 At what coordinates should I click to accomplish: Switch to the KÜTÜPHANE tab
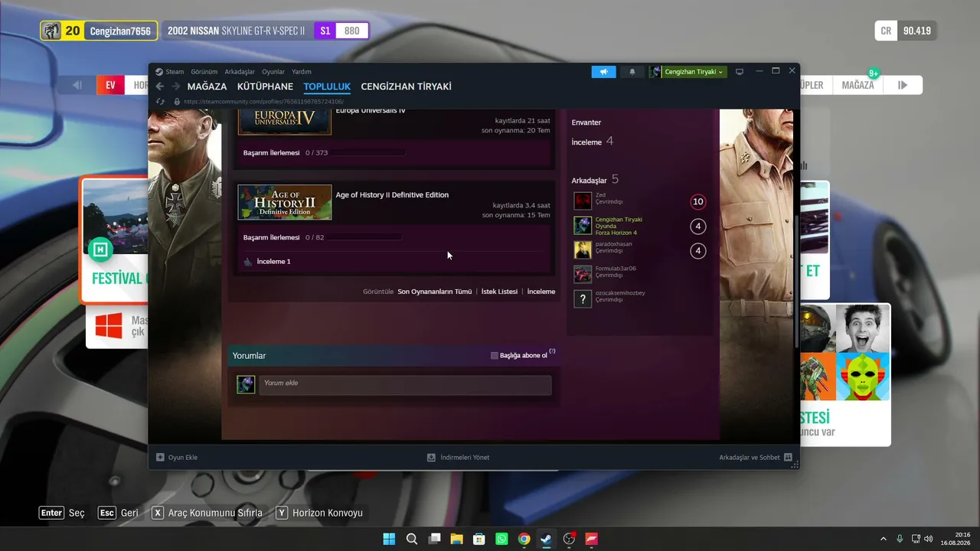[x=265, y=86]
